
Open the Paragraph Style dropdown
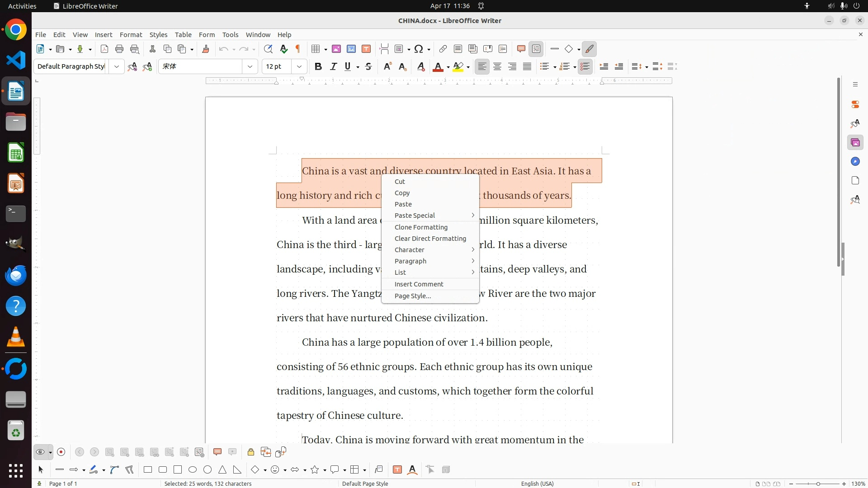pos(117,67)
